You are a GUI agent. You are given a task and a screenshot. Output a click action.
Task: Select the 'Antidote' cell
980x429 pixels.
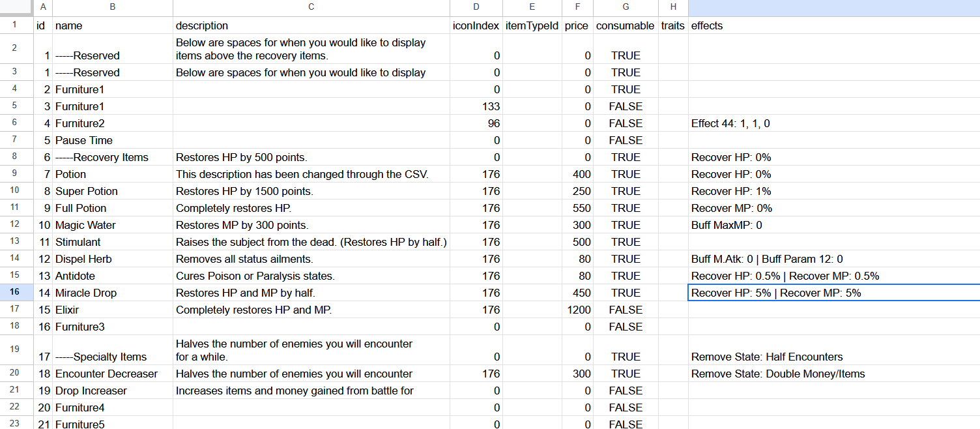coord(113,276)
